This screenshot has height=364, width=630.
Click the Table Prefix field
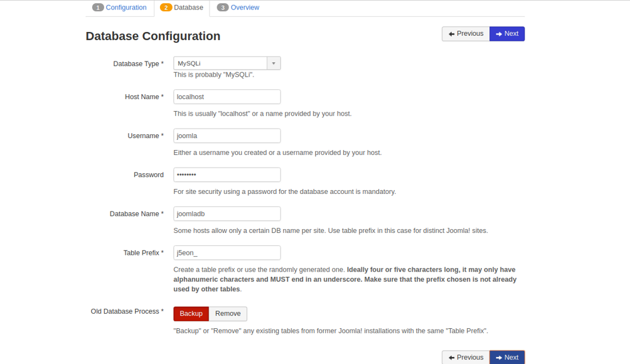pos(227,253)
